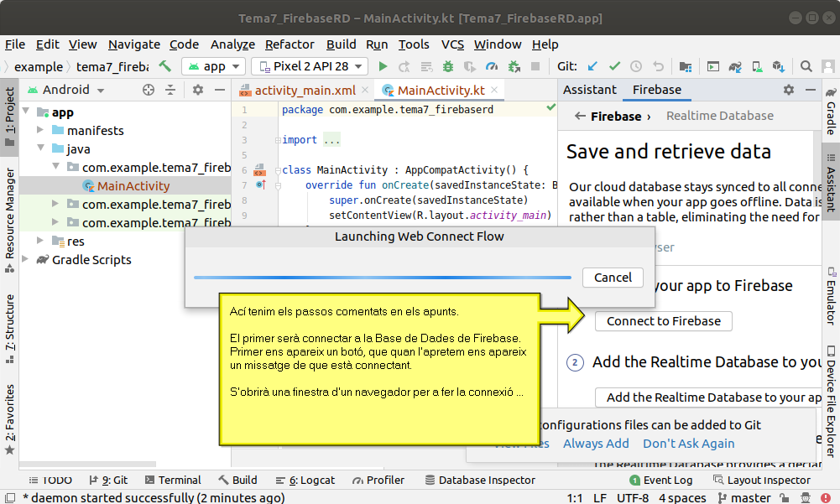The height and width of the screenshot is (504, 840).
Task: Expand Gradle Scripts node
Action: [x=25, y=258]
